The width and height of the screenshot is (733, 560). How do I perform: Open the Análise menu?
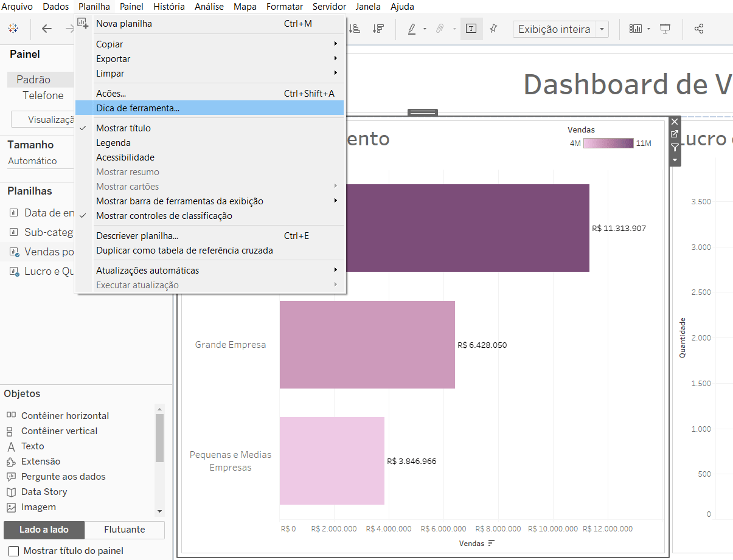tap(209, 7)
